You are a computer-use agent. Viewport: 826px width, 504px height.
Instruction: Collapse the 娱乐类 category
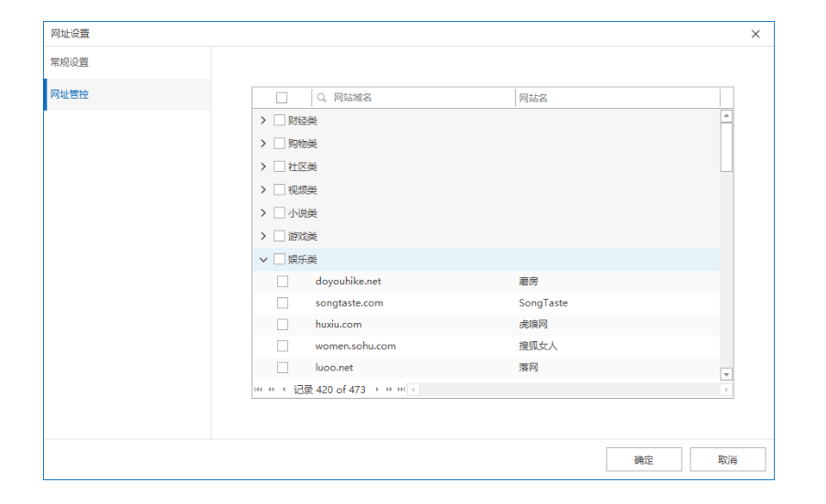point(263,260)
